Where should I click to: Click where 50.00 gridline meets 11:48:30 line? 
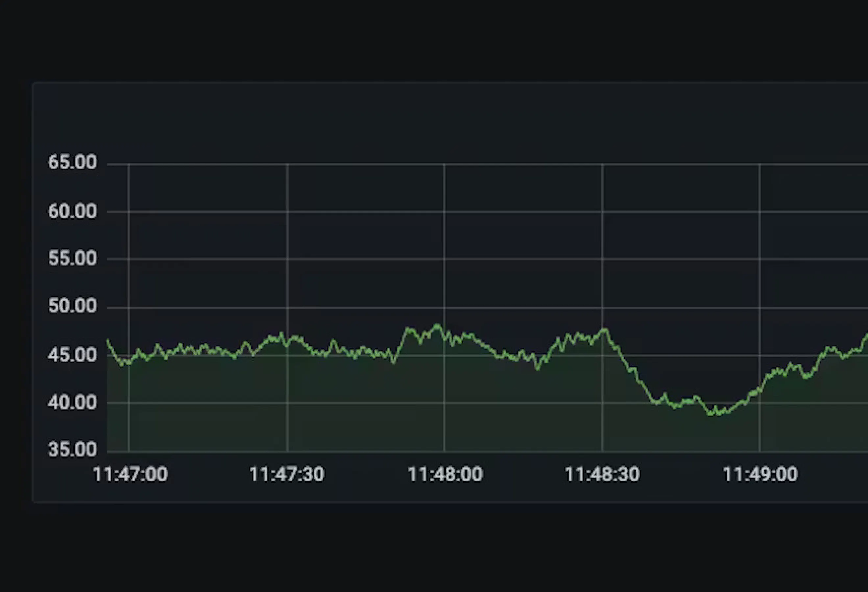tap(602, 308)
